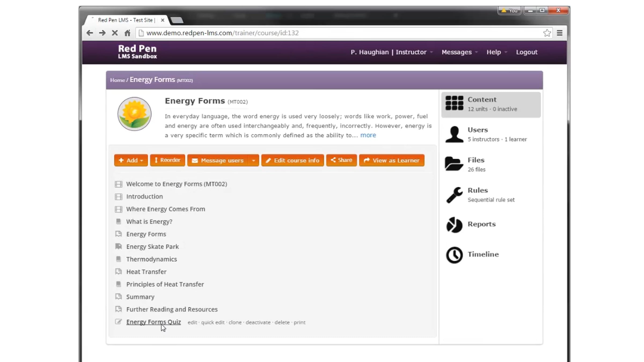Click the Rules wrench icon
The image size is (644, 362).
pos(454,195)
